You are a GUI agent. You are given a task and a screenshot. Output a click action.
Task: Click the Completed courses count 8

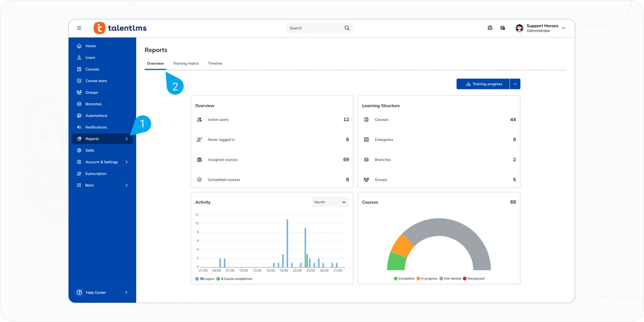[348, 180]
